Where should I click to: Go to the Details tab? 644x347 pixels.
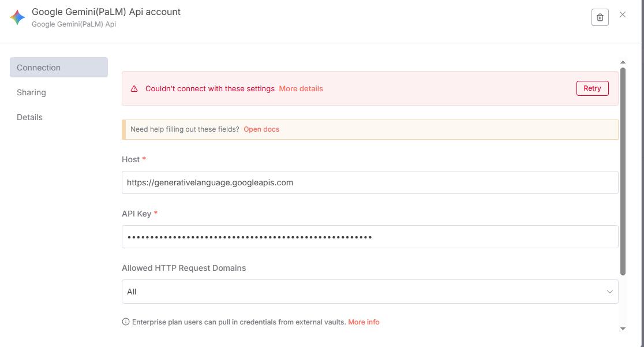click(30, 117)
